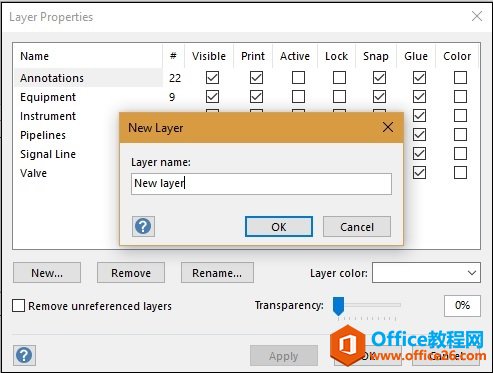This screenshot has height=373, width=493.
Task: Cancel the New Layer dialog
Action: [357, 227]
